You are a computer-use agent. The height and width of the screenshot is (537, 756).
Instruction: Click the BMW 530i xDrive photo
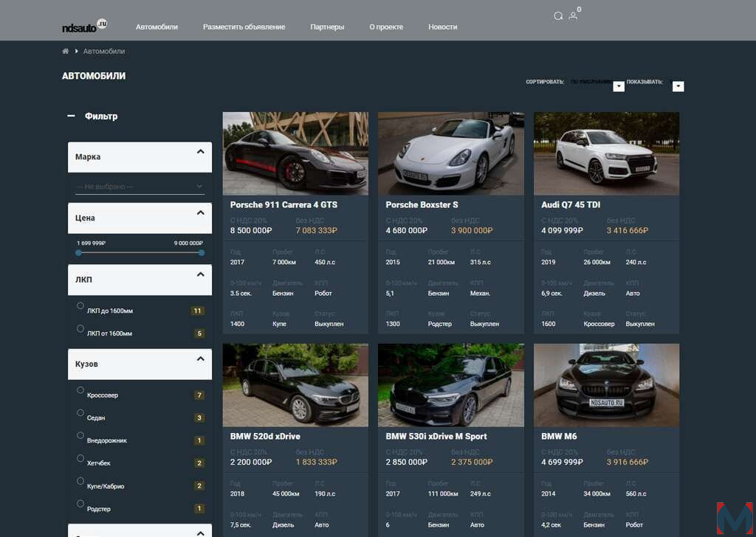(x=451, y=385)
